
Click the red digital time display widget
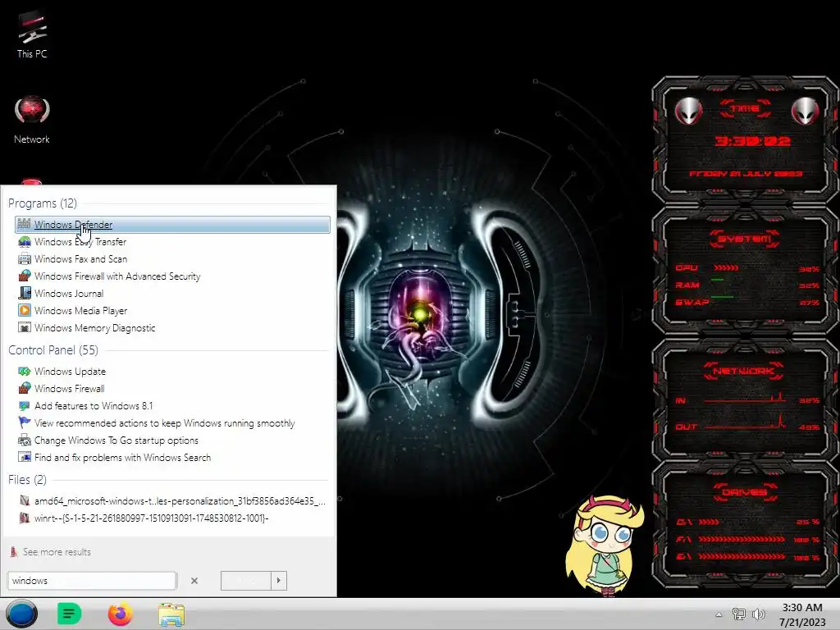pyautogui.click(x=752, y=141)
